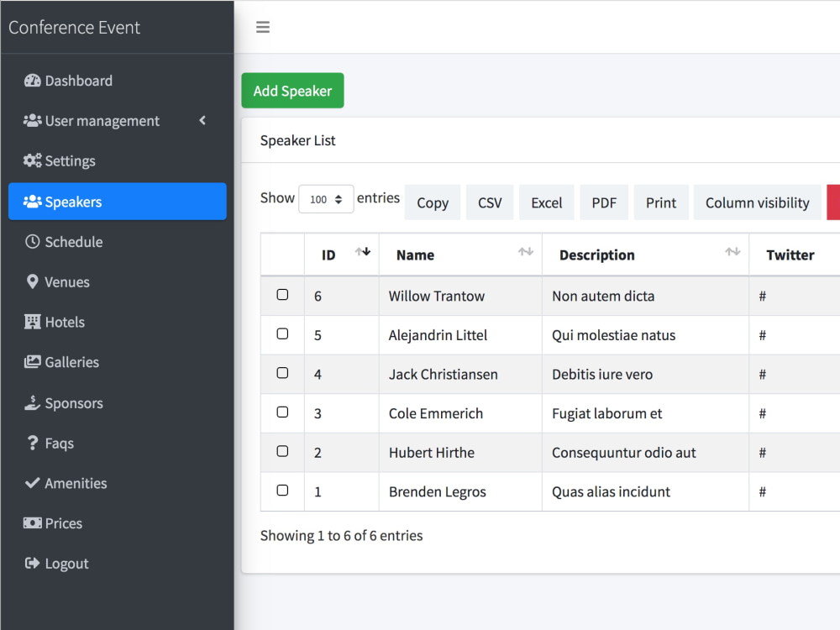
Task: Click the Faqs question mark icon
Action: tap(31, 443)
